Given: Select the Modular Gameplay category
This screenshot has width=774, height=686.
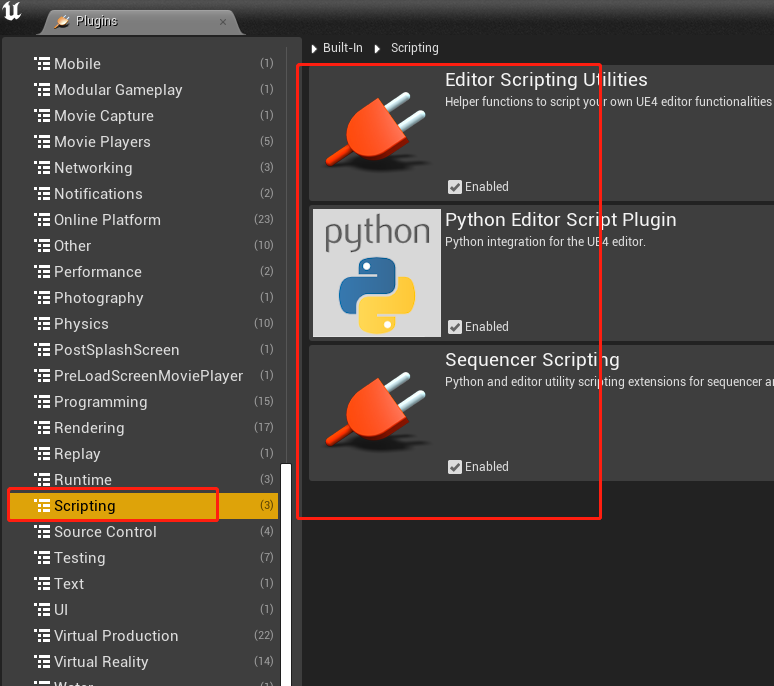Looking at the screenshot, I should [143, 90].
